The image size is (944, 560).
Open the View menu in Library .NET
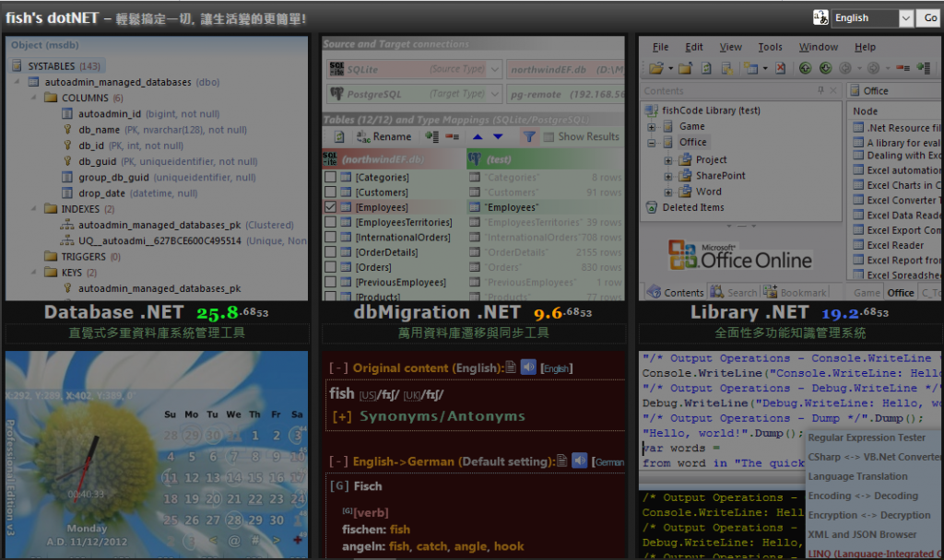[x=730, y=47]
